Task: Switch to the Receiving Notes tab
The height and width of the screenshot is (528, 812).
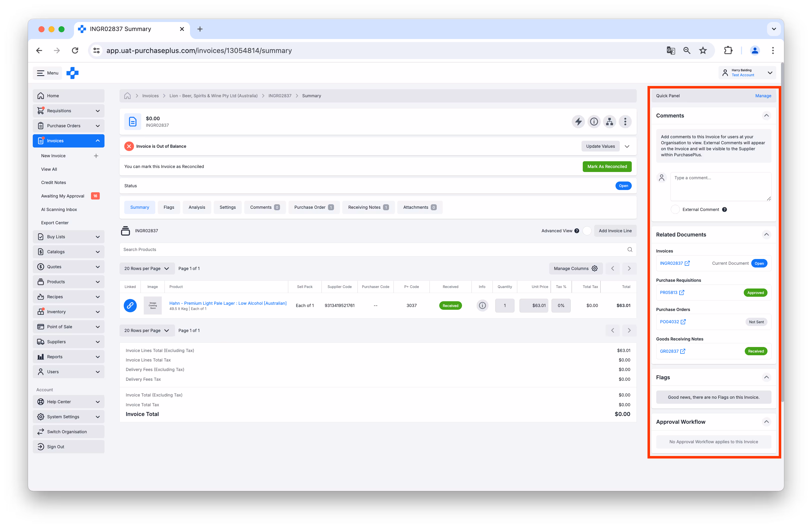Action: (368, 207)
